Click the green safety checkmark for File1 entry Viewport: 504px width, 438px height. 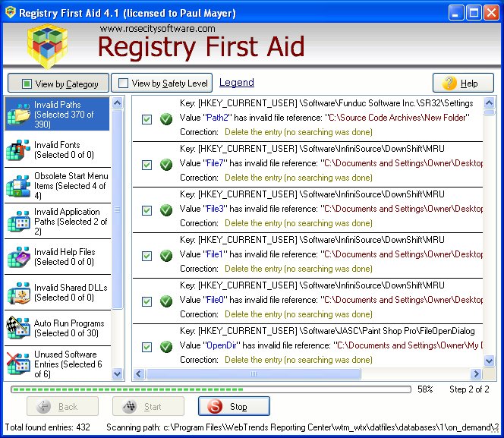[x=166, y=256]
